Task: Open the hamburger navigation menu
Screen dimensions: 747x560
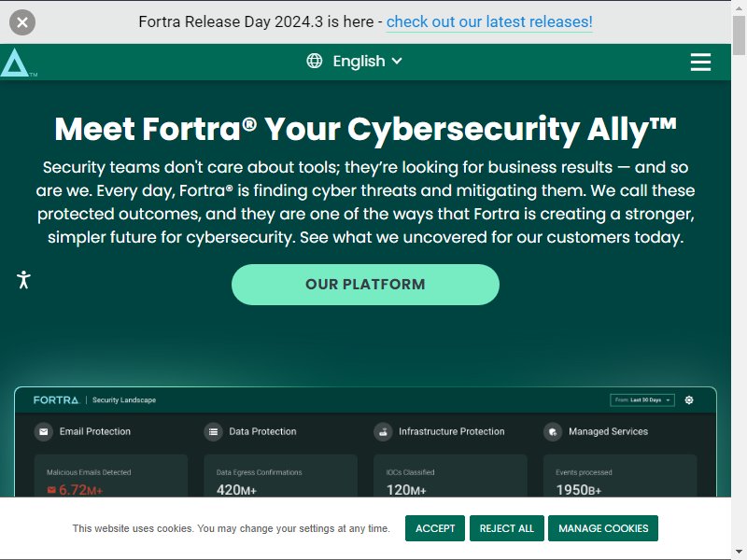Action: point(700,62)
